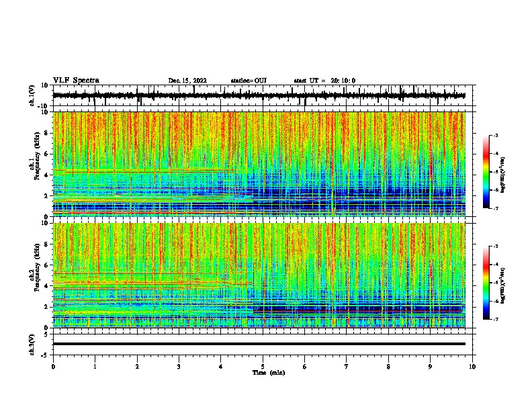Select the "Dec. 15, 2022" date text

point(187,81)
